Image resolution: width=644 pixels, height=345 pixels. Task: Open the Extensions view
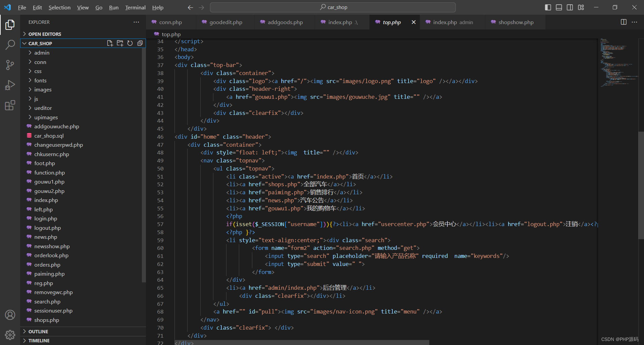(10, 105)
